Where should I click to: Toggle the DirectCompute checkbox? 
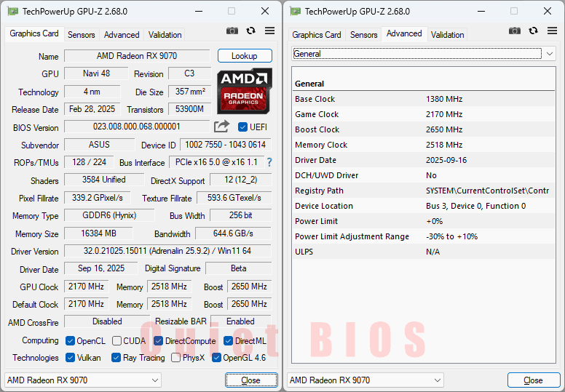158,340
